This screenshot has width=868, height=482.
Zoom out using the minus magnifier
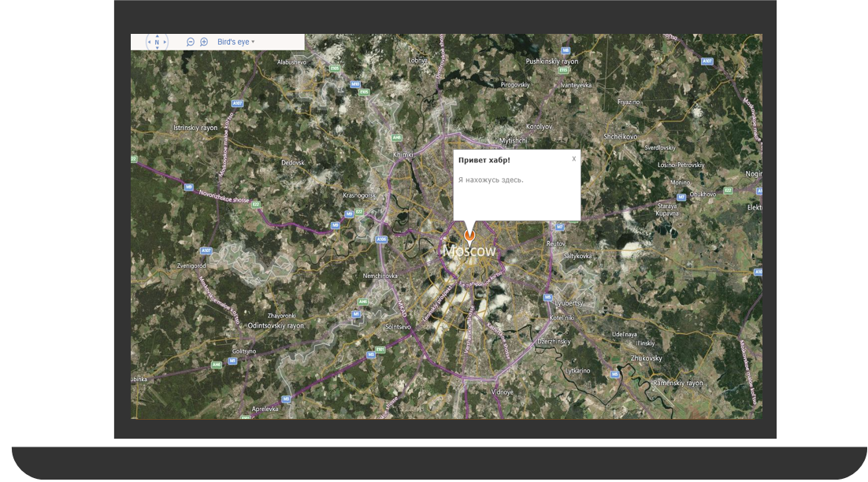[x=191, y=42]
